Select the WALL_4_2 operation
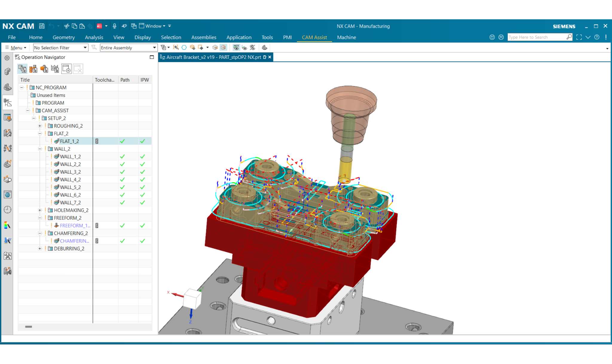The height and width of the screenshot is (364, 612). coord(70,180)
